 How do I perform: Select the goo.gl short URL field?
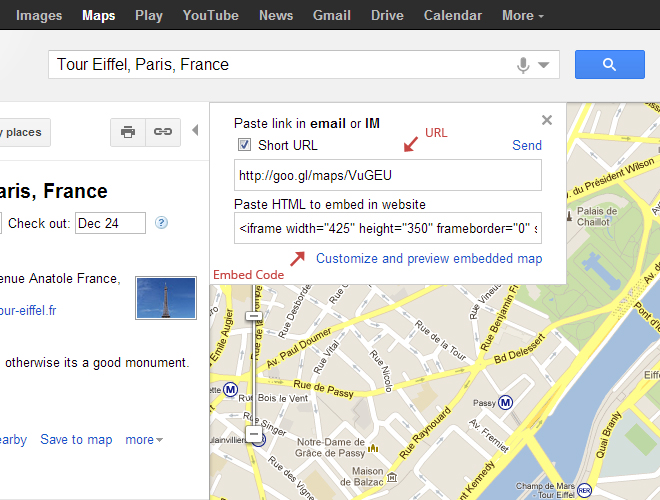[x=388, y=175]
